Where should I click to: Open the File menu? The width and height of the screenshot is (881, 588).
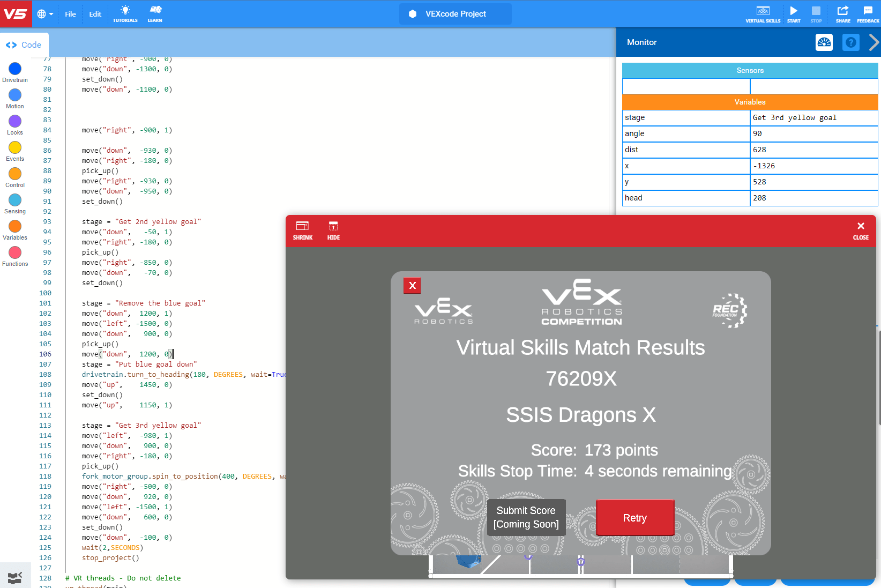click(70, 14)
